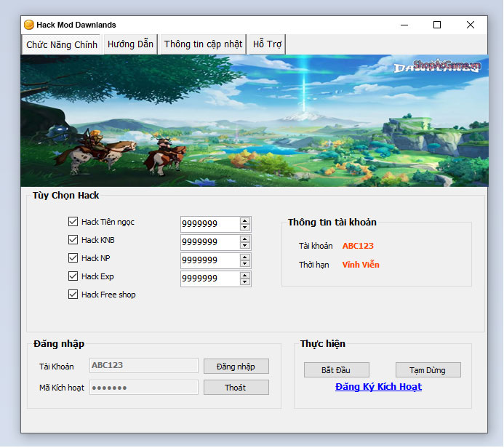The width and height of the screenshot is (504, 448).
Task: Disable the Hack NP checkbox
Action: click(x=73, y=257)
